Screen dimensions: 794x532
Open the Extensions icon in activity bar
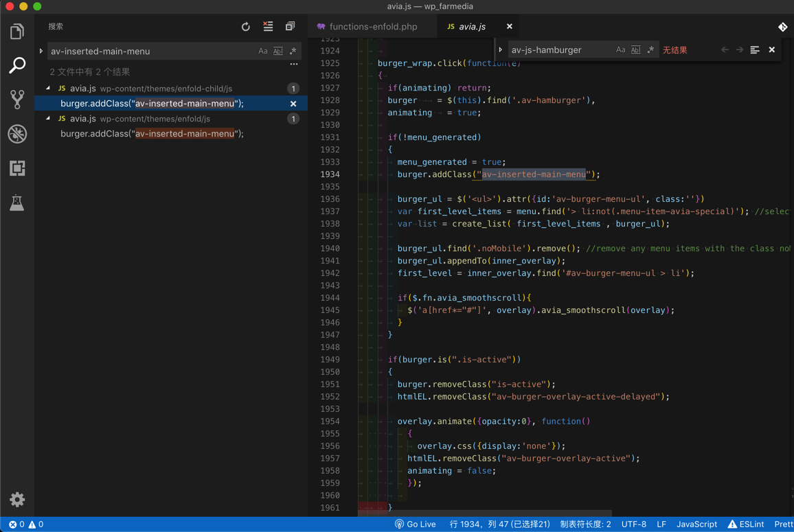17,168
